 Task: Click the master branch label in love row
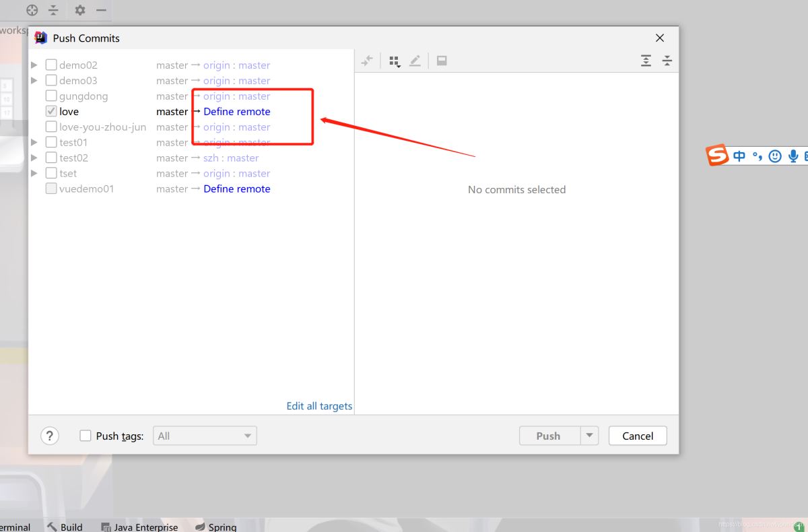click(x=172, y=112)
